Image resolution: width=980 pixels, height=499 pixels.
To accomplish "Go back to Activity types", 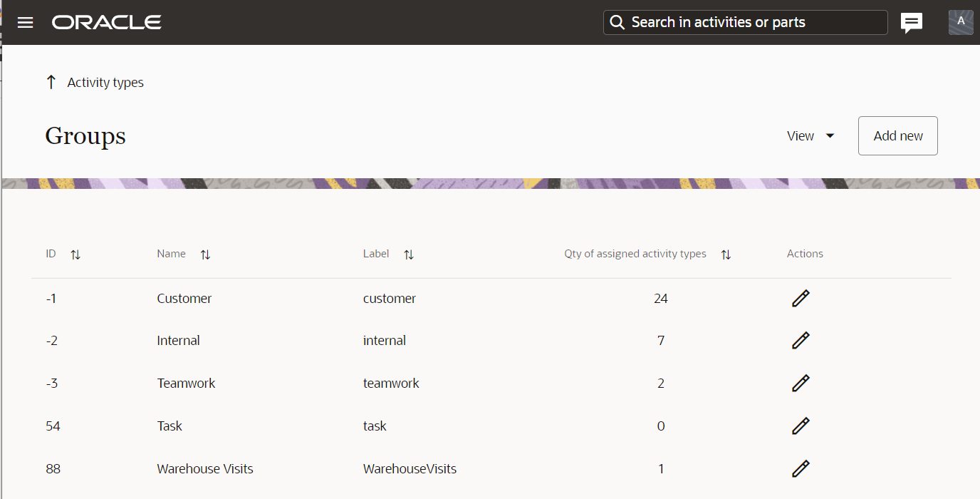I will (105, 83).
